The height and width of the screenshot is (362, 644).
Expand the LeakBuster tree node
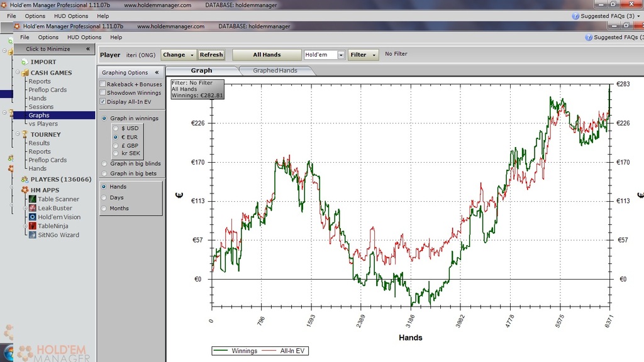(x=25, y=208)
